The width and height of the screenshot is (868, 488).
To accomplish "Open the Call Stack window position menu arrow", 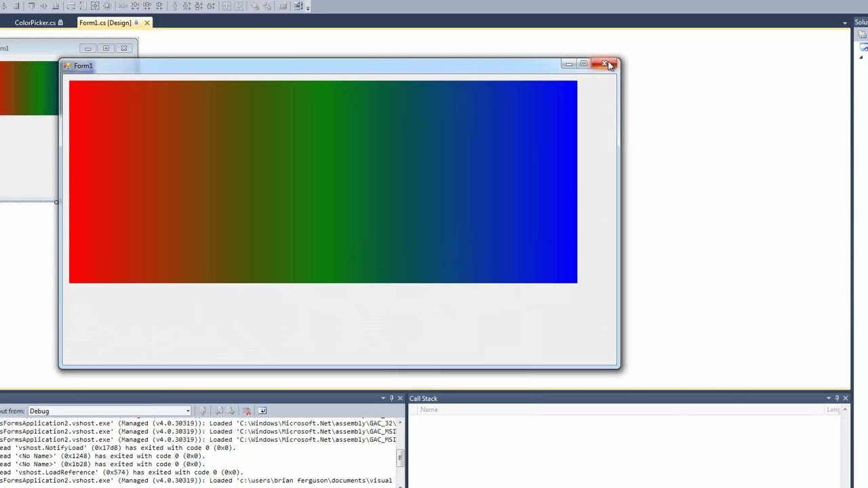I will point(829,398).
